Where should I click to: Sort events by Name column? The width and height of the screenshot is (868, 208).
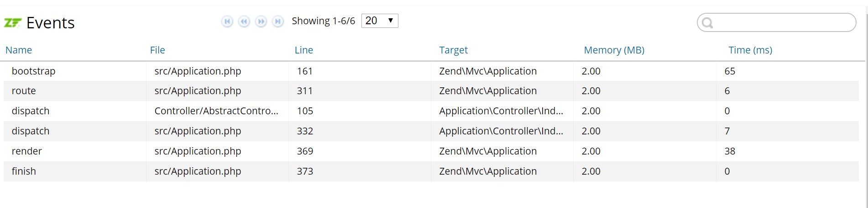[x=19, y=50]
